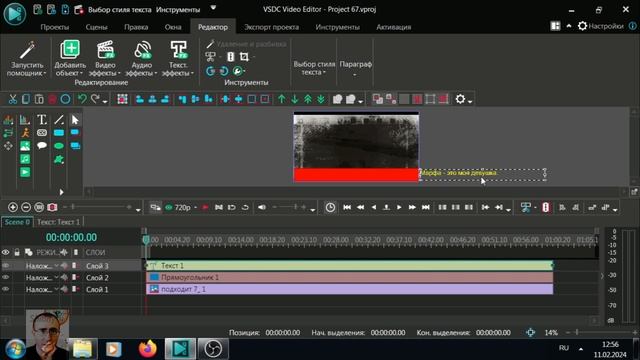Viewport: 640px width, 360px height.
Task: Open the Сцены ribbon tab
Action: 96,27
